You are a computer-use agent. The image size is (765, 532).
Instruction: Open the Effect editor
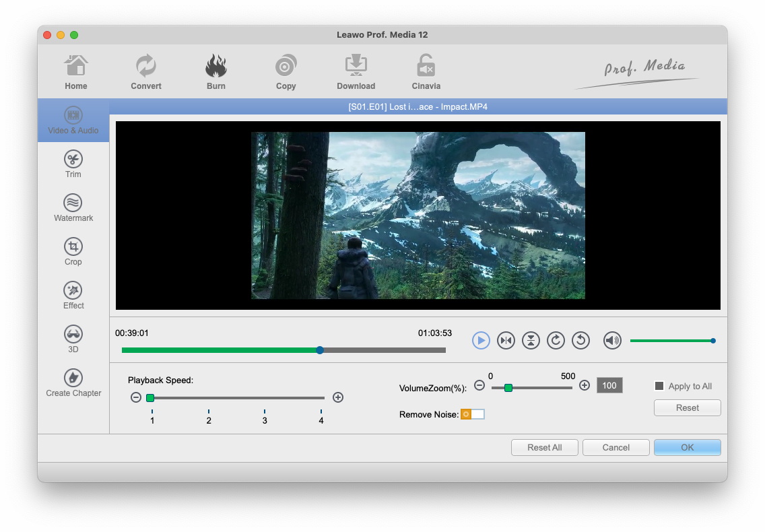point(73,296)
